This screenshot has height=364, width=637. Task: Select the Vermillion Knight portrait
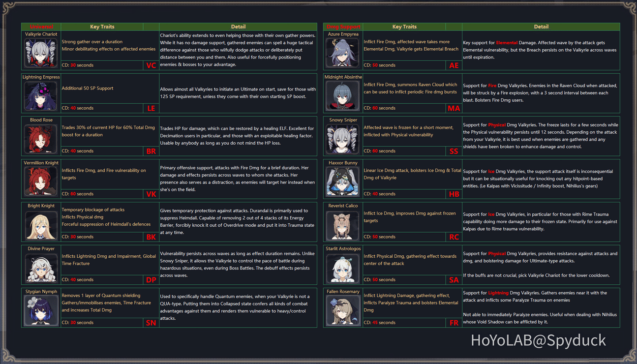pyautogui.click(x=41, y=182)
